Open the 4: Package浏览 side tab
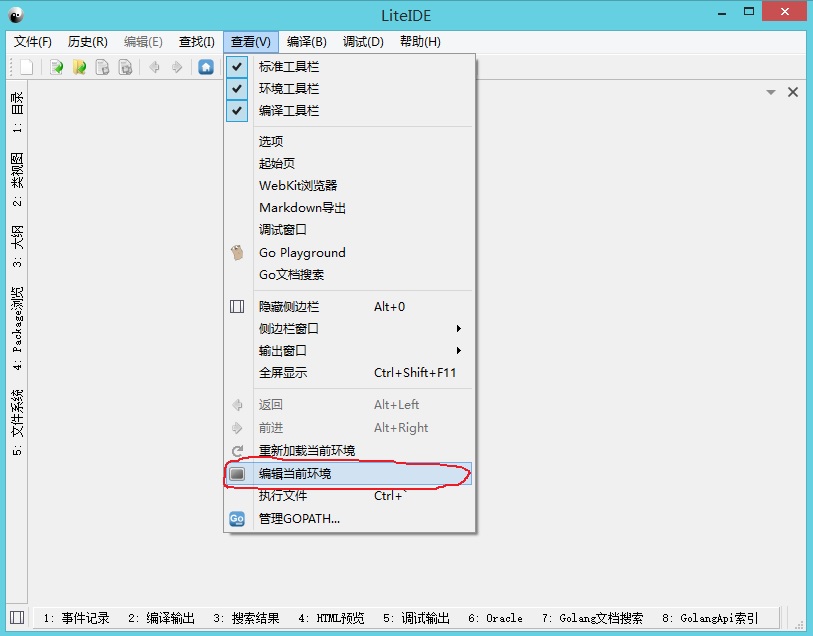The width and height of the screenshot is (813, 636). click(x=17, y=328)
